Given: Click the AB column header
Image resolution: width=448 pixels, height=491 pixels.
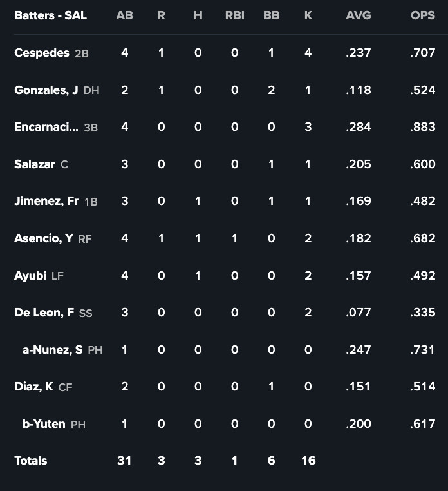Looking at the screenshot, I should [x=124, y=15].
